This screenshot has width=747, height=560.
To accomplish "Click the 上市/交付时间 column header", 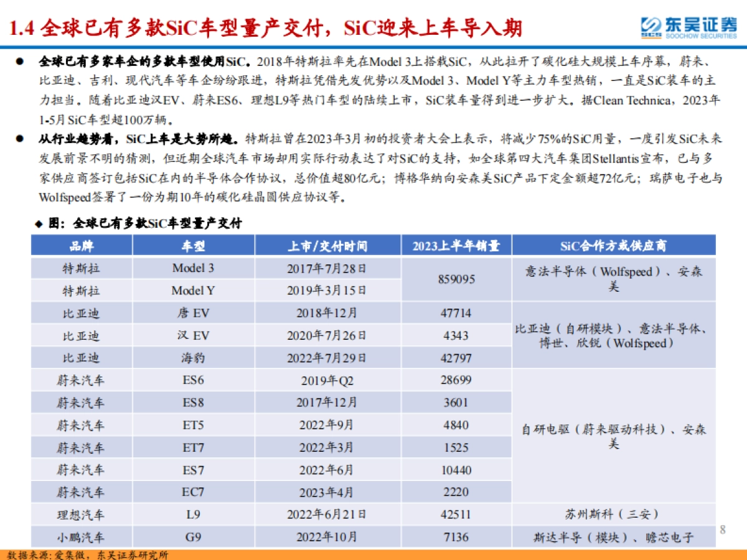I will pos(327,245).
